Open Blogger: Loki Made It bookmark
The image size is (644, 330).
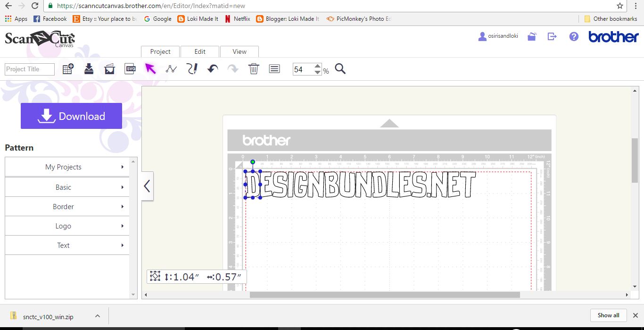click(288, 19)
